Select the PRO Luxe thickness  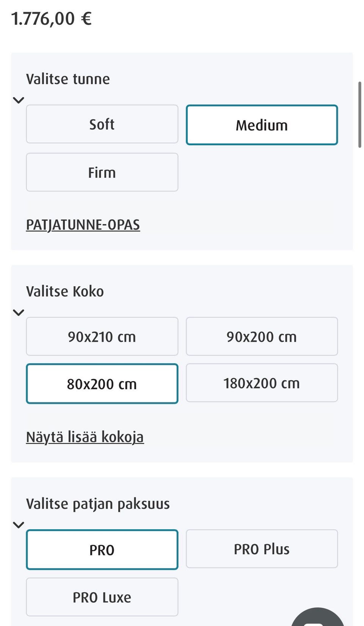click(x=102, y=597)
